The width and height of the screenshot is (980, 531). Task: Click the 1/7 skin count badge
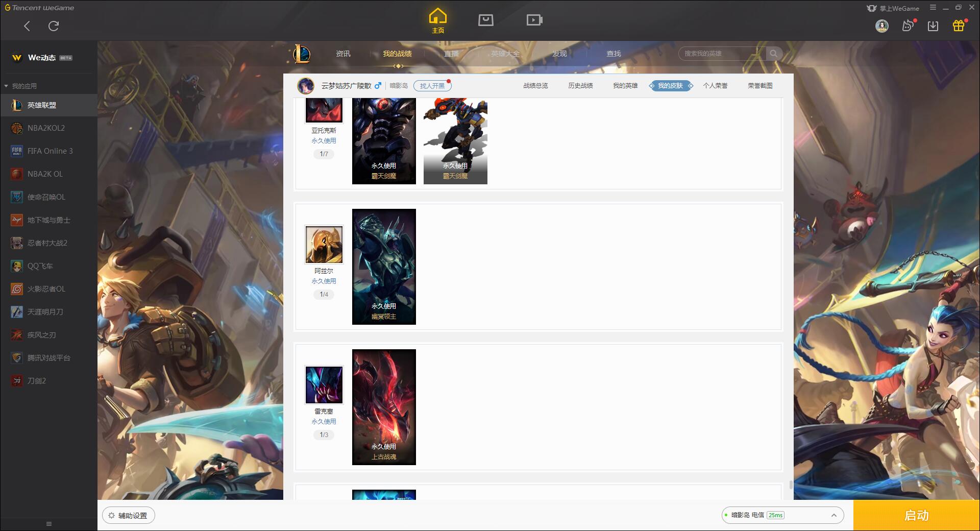coord(324,154)
